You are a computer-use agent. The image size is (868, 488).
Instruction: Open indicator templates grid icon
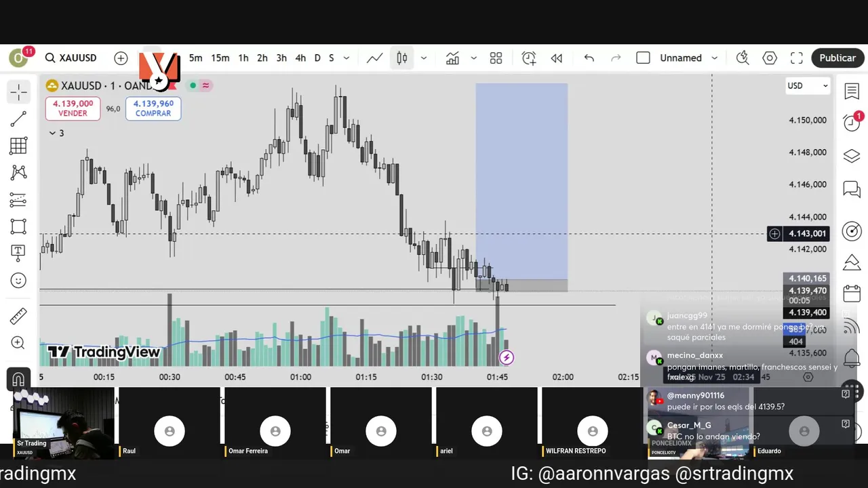tap(496, 58)
